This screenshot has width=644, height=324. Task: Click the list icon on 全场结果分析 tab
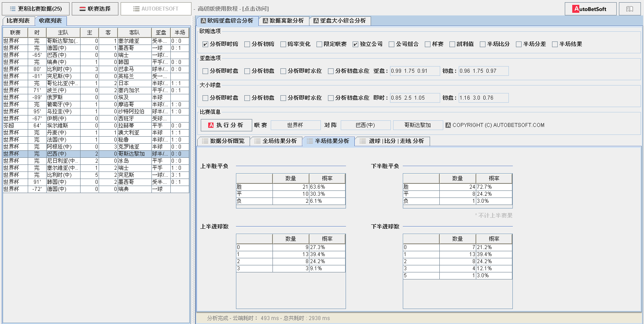click(x=257, y=141)
